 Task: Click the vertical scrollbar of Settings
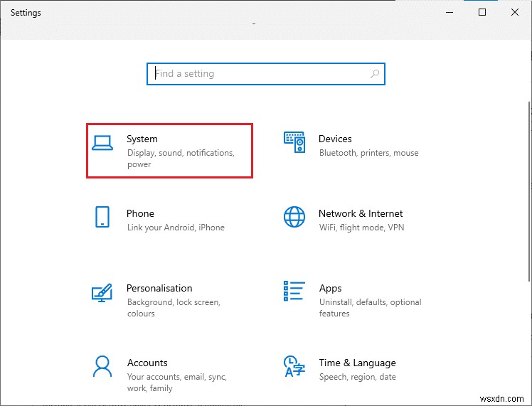[530, 191]
